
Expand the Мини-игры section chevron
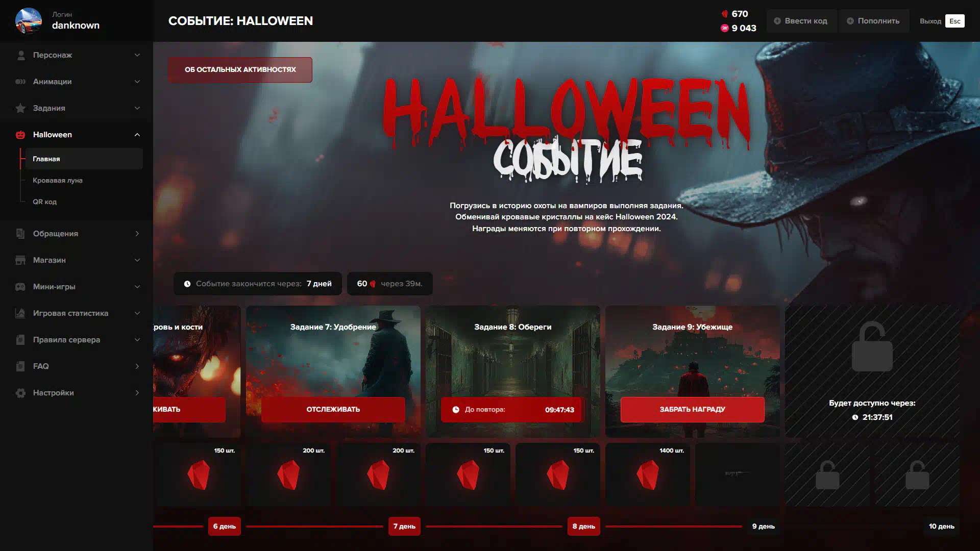[137, 287]
